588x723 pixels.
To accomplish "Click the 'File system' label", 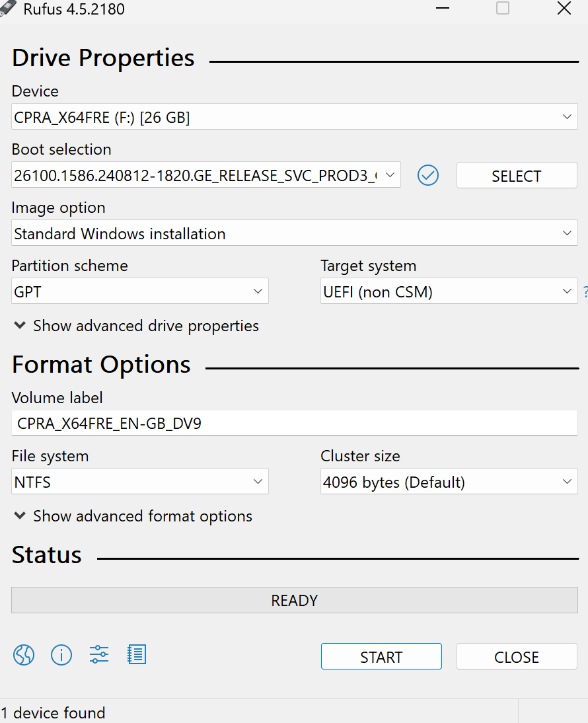I will 50,456.
